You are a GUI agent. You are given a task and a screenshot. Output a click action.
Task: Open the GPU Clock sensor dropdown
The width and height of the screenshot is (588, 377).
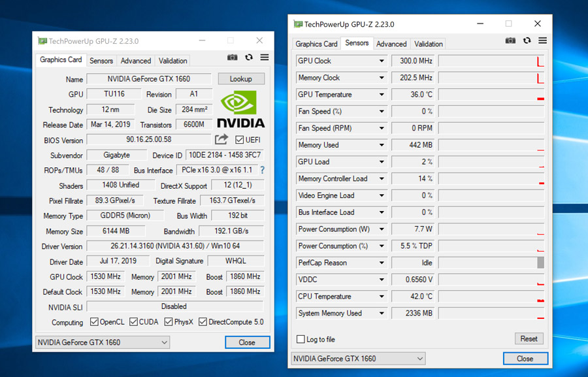(x=382, y=61)
